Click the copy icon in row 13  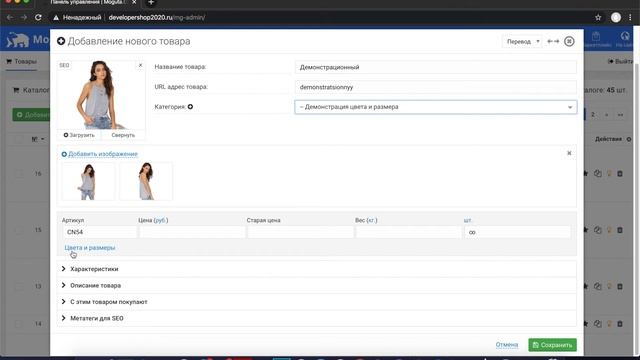[598, 286]
